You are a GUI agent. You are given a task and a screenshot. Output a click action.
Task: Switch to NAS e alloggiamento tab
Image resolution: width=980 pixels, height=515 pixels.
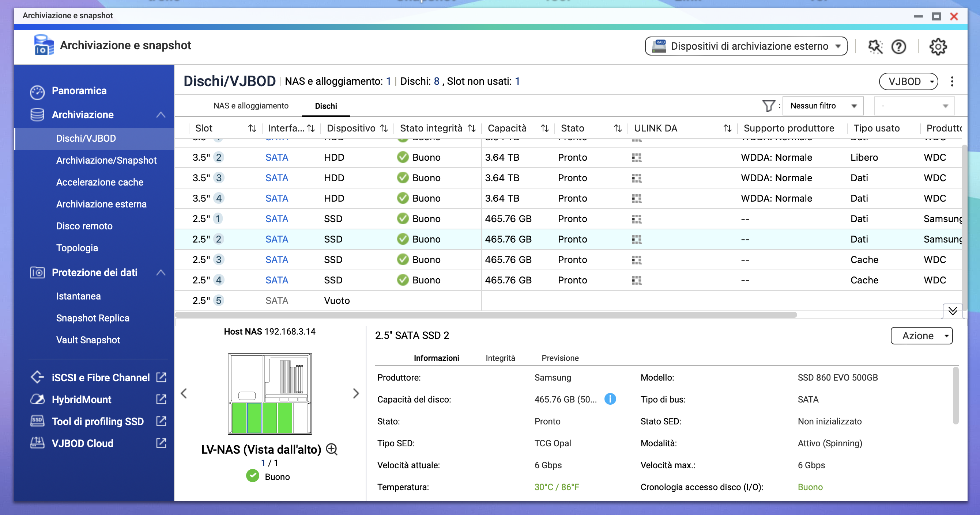coord(251,106)
